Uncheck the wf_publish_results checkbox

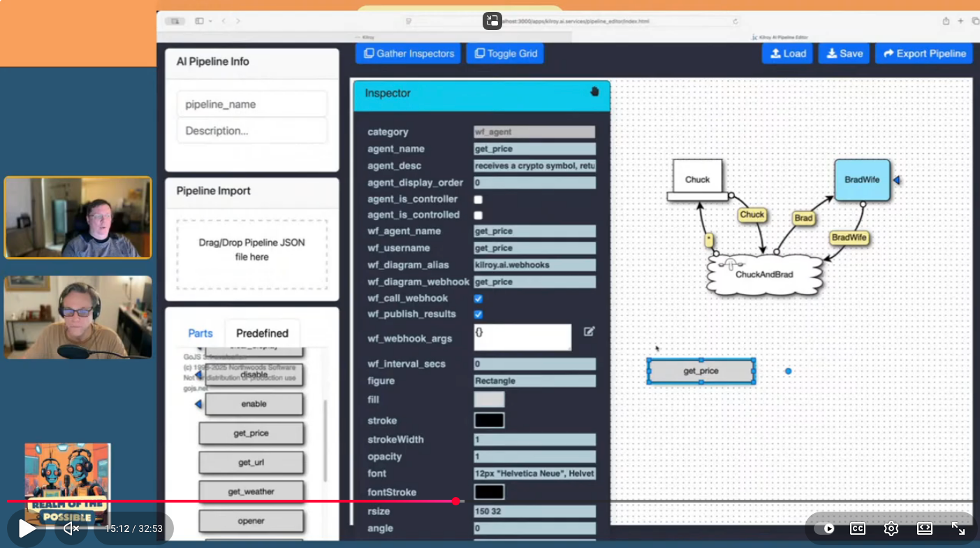pyautogui.click(x=478, y=315)
